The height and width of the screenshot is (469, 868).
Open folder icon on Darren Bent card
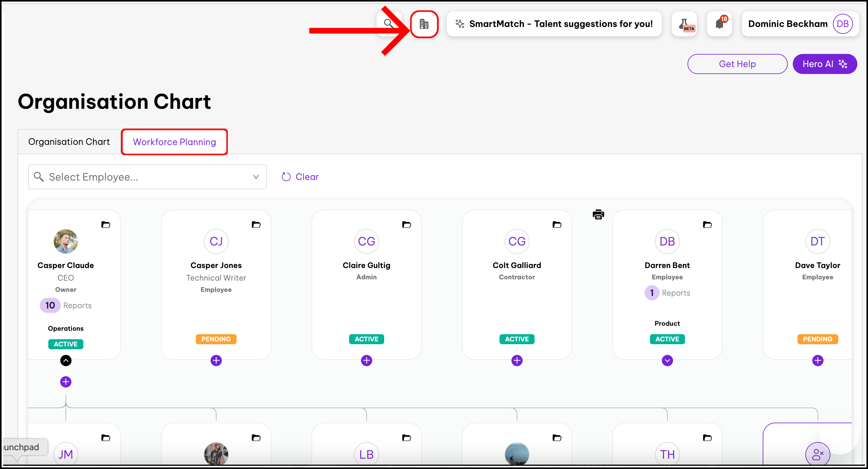point(707,224)
